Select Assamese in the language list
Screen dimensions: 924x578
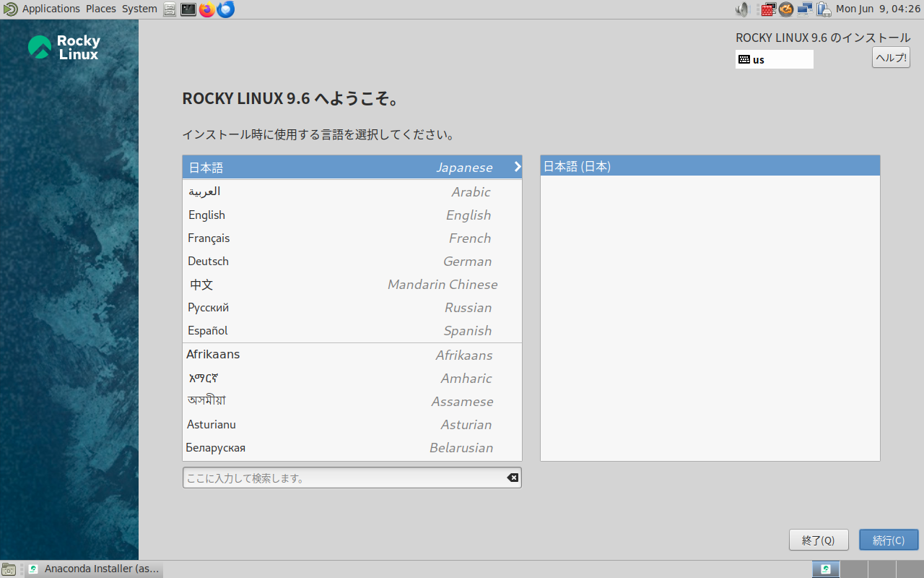click(352, 401)
